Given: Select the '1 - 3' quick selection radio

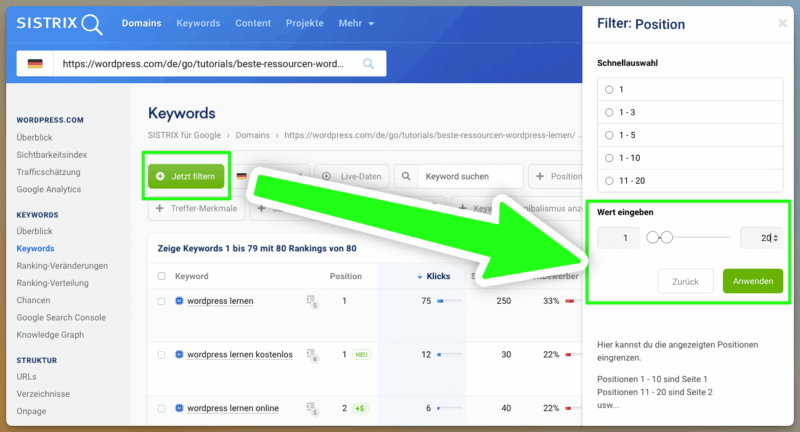Looking at the screenshot, I should (x=609, y=112).
